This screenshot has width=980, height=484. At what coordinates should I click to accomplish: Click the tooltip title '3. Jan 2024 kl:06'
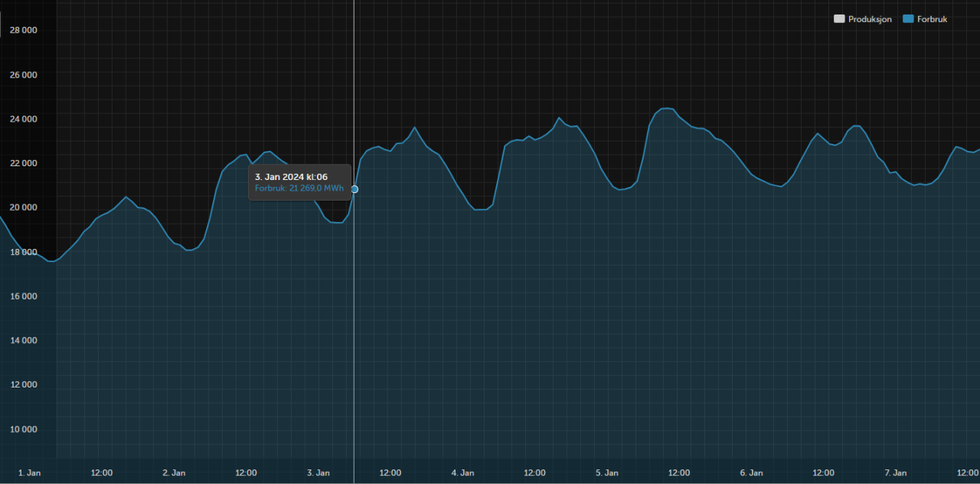pyautogui.click(x=291, y=177)
